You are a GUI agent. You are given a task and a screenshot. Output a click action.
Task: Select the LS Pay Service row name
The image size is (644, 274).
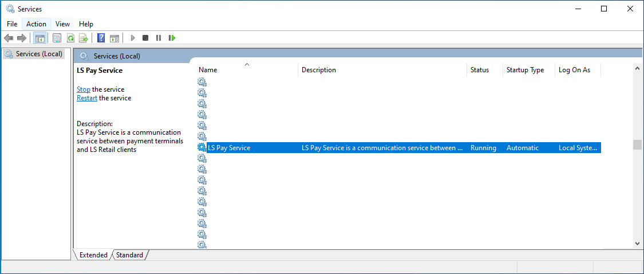[x=229, y=148]
